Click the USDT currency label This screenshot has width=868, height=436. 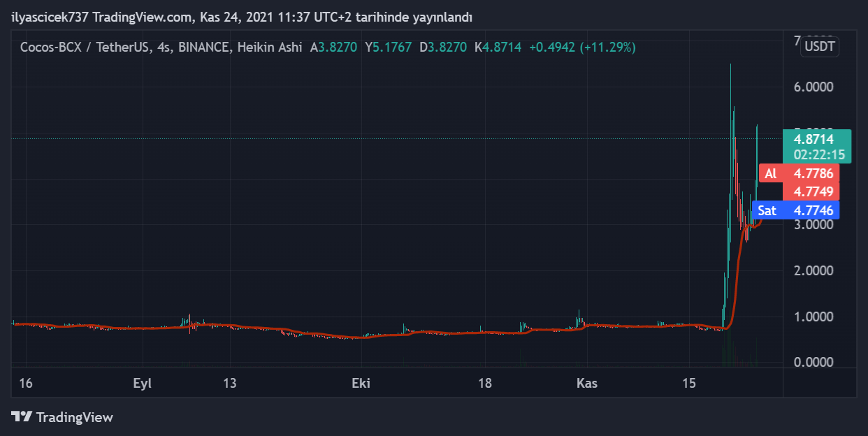(819, 47)
